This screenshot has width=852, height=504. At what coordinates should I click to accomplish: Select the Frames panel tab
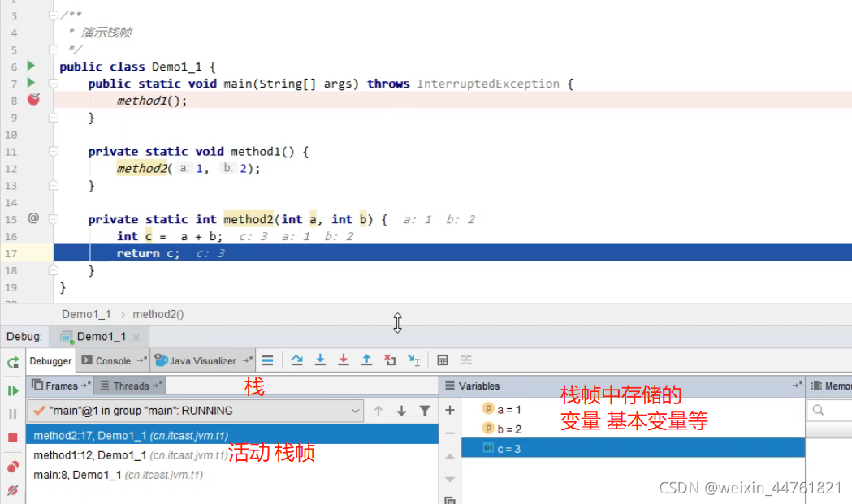[60, 386]
